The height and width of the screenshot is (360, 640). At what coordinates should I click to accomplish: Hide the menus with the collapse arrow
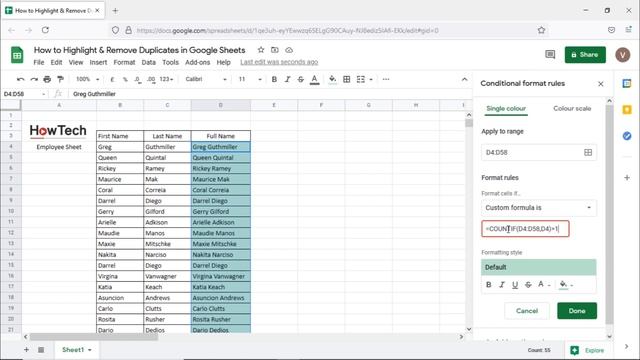point(464,79)
